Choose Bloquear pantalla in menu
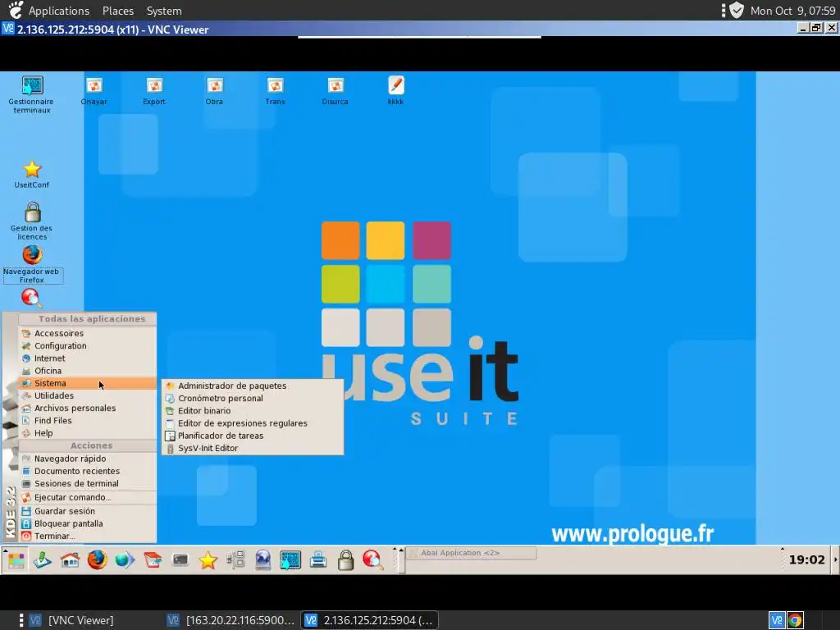The image size is (840, 630). coord(87,524)
